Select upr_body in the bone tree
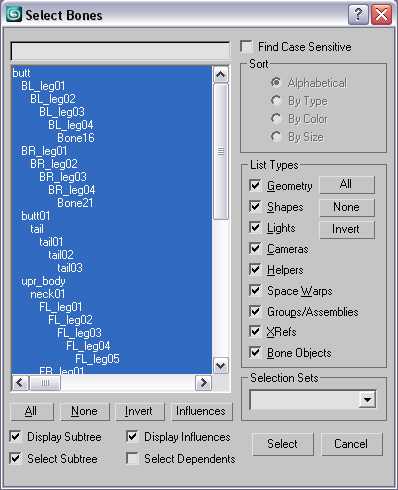The height and width of the screenshot is (490, 398). click(43, 281)
